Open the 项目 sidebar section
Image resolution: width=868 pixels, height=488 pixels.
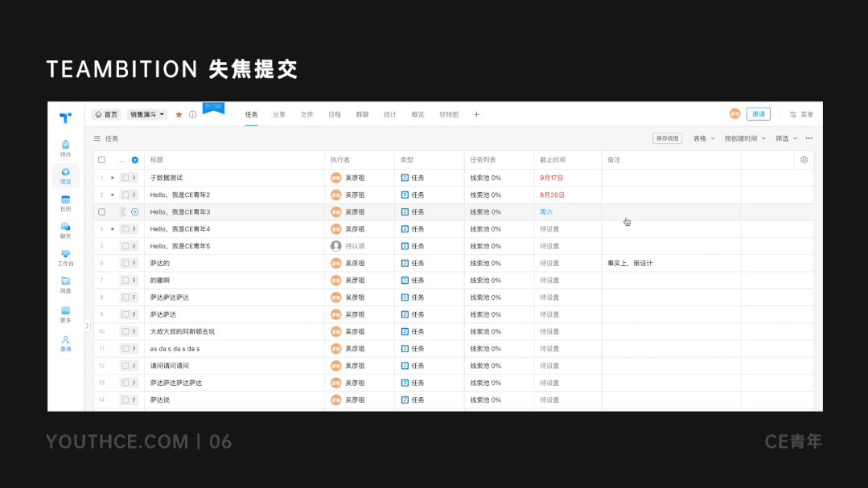65,176
